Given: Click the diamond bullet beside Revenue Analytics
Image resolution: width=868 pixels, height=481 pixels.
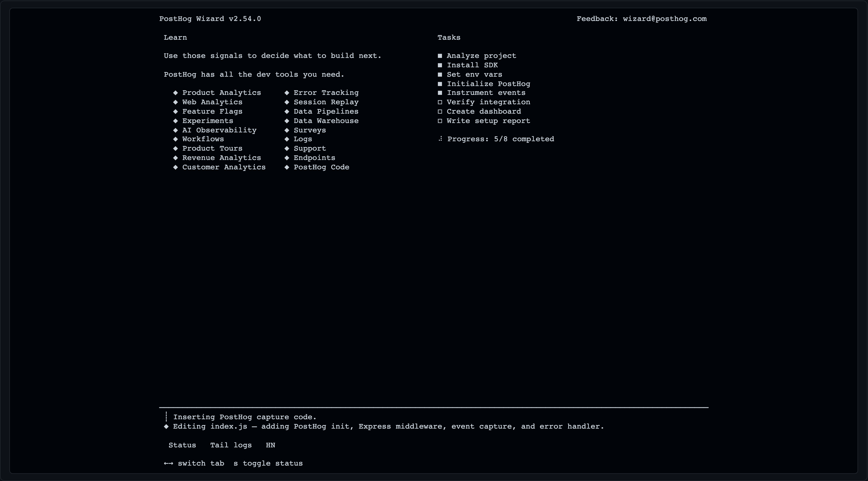Looking at the screenshot, I should 175,158.
